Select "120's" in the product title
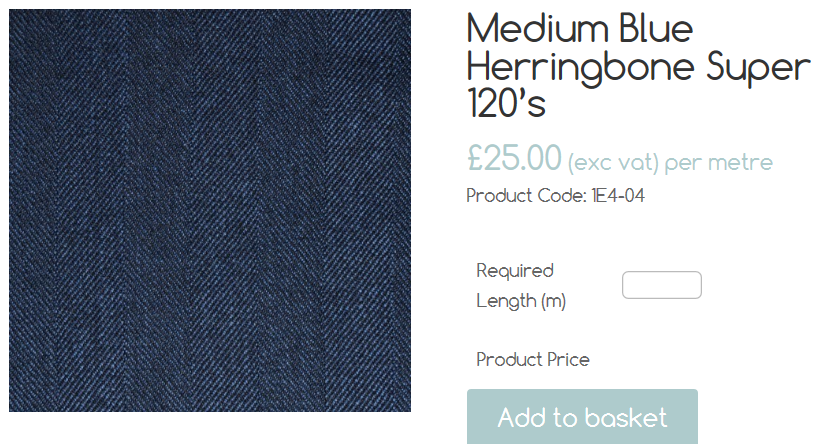 507,103
